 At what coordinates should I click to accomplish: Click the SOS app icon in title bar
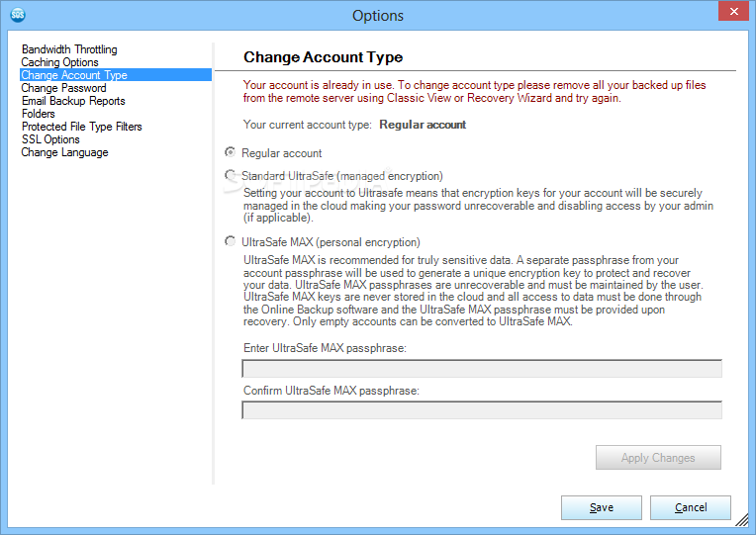click(18, 15)
